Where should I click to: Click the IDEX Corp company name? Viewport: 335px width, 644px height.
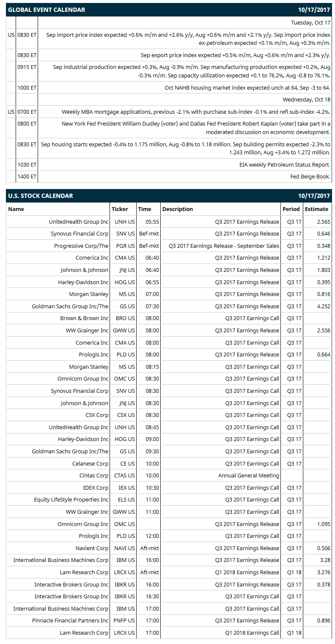tap(96, 488)
